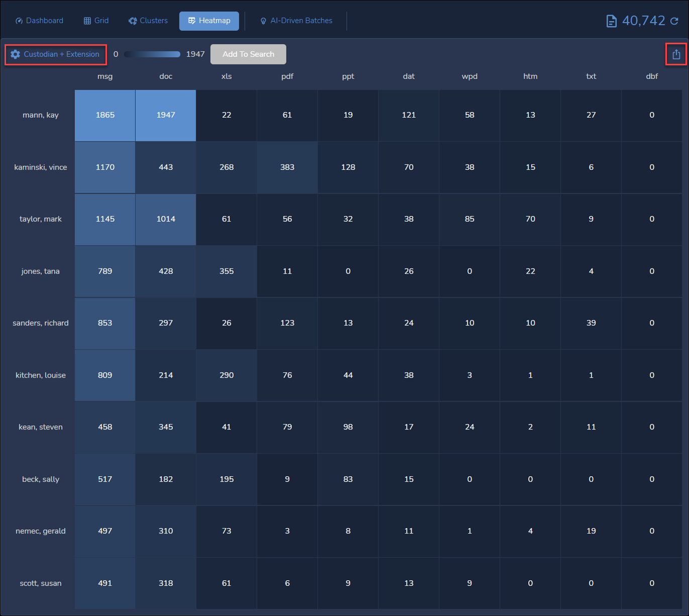Select the mann, kay msg cell 1865
This screenshot has height=616, width=689.
pos(105,115)
